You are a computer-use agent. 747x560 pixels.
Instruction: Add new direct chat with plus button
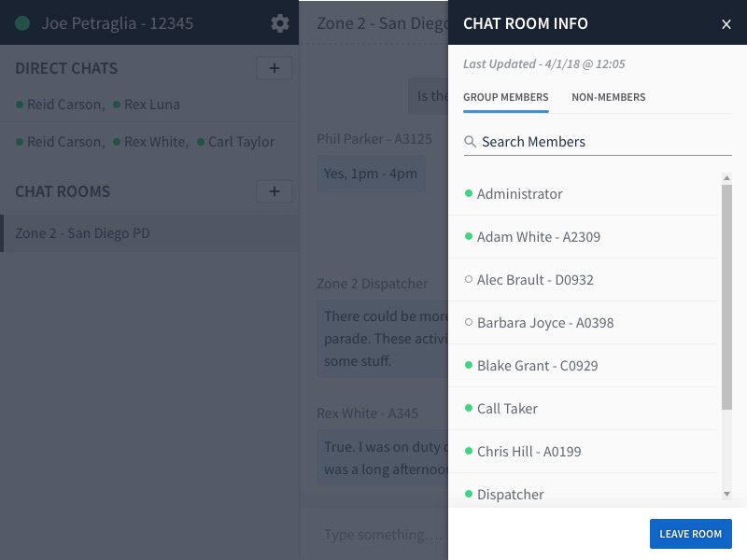pyautogui.click(x=274, y=68)
